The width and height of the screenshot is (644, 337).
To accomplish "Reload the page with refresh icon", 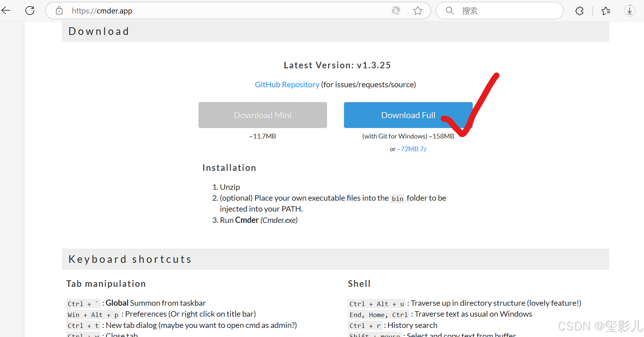I will 30,11.
